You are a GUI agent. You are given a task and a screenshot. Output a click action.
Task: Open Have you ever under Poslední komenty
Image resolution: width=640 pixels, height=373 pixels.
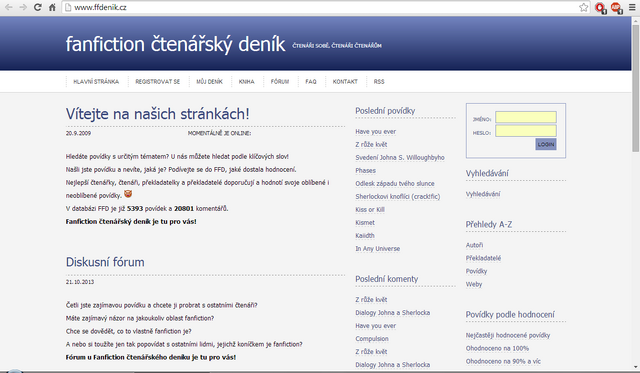[x=376, y=326]
